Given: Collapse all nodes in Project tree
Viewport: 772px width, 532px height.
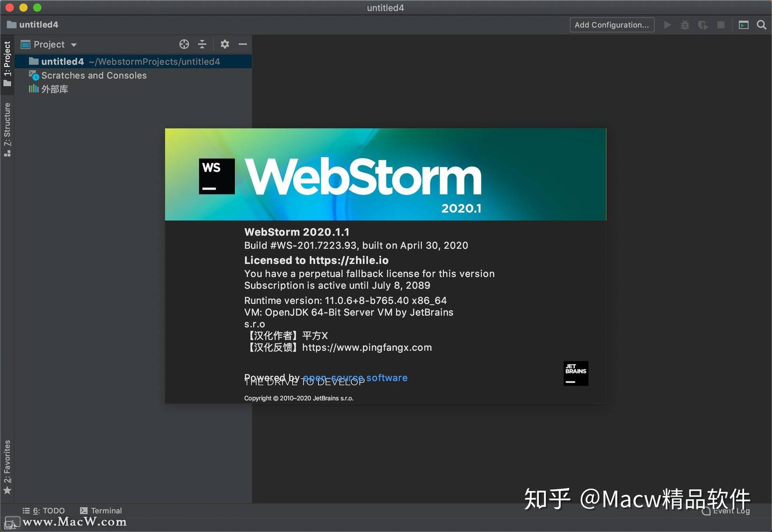Looking at the screenshot, I should coord(202,44).
